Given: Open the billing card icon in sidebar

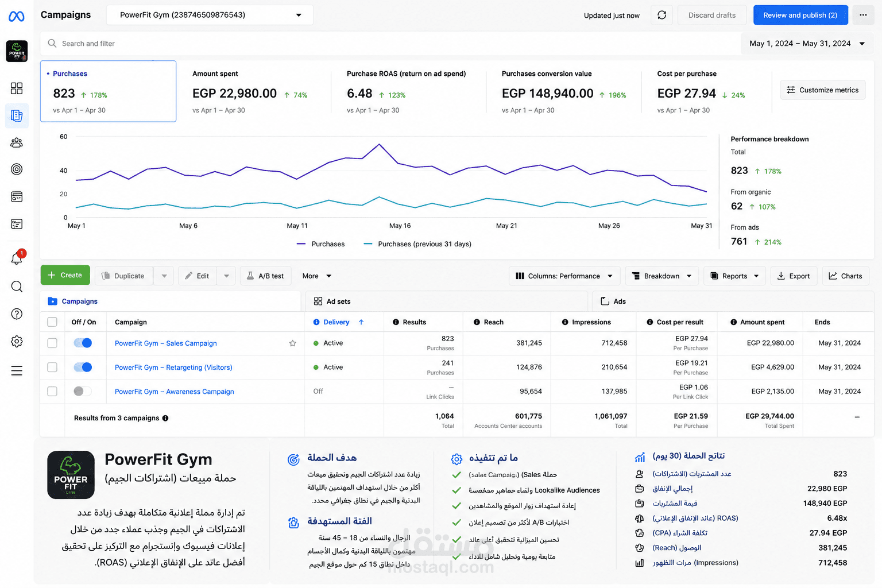Looking at the screenshot, I should (17, 197).
